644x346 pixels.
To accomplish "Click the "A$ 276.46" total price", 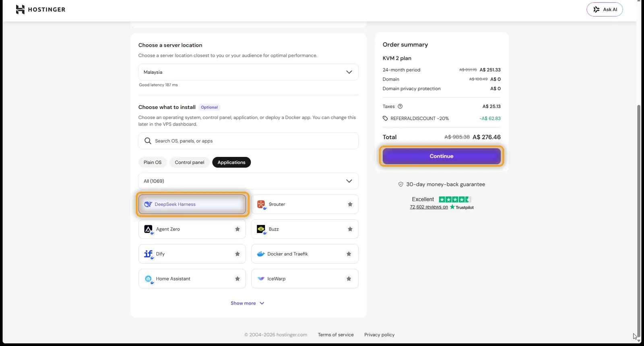I will tap(487, 137).
